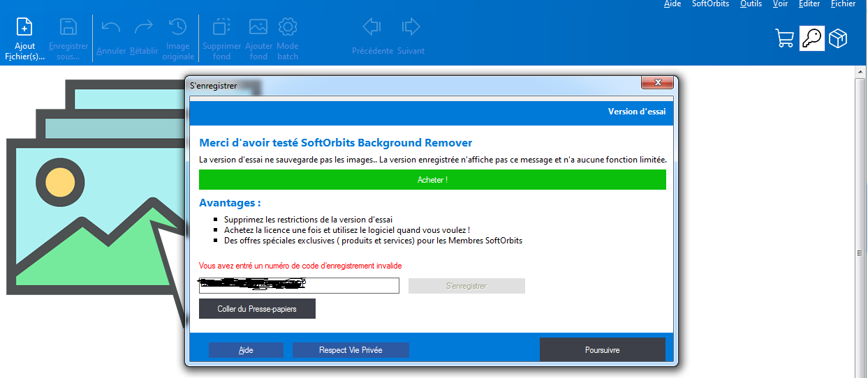Click the Aide button in dialog footer

[x=246, y=350]
